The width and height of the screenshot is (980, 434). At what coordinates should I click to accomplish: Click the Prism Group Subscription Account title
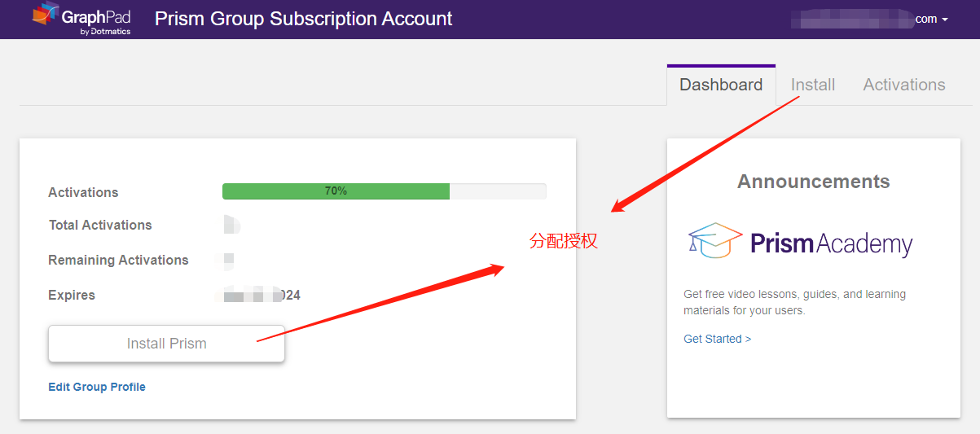tap(303, 19)
